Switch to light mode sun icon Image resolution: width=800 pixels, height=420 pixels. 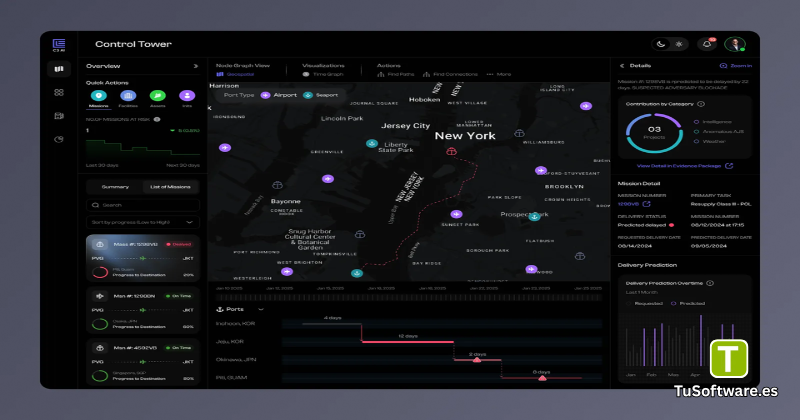pos(679,44)
